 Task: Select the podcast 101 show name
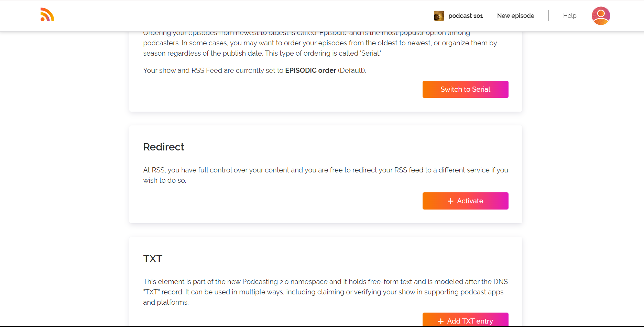pyautogui.click(x=466, y=16)
